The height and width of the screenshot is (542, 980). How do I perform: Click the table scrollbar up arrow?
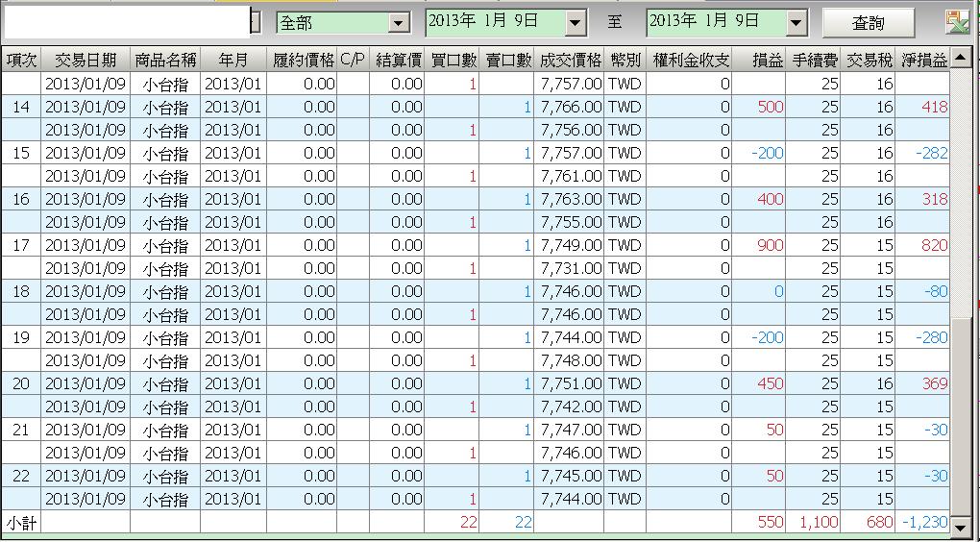[960, 59]
